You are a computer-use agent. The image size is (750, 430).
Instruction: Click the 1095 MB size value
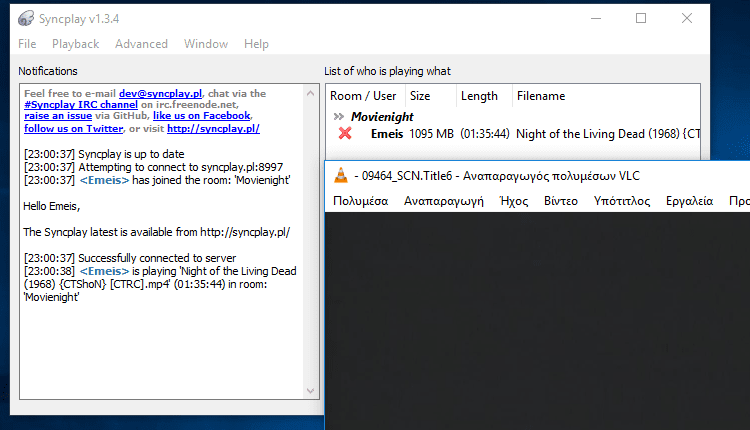pos(431,134)
